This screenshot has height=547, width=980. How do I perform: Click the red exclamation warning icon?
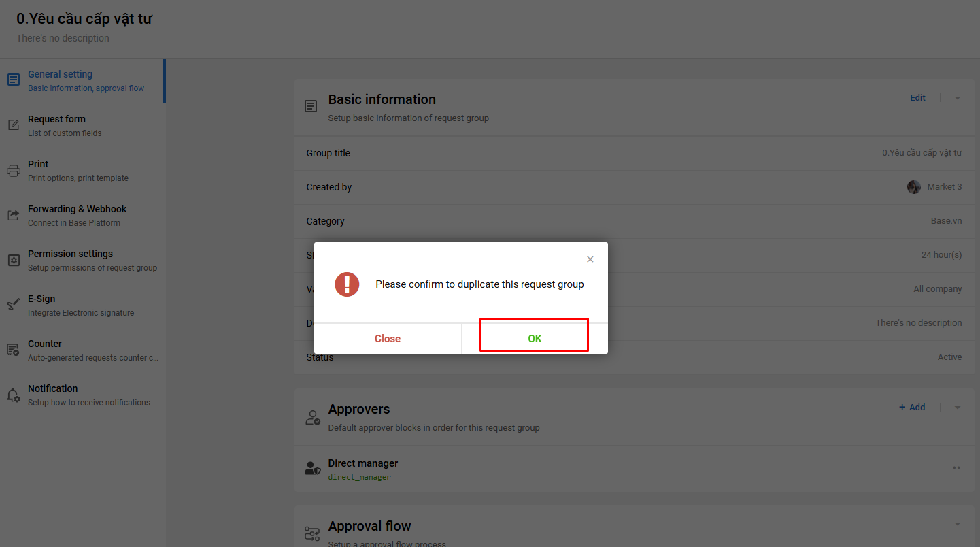[347, 284]
